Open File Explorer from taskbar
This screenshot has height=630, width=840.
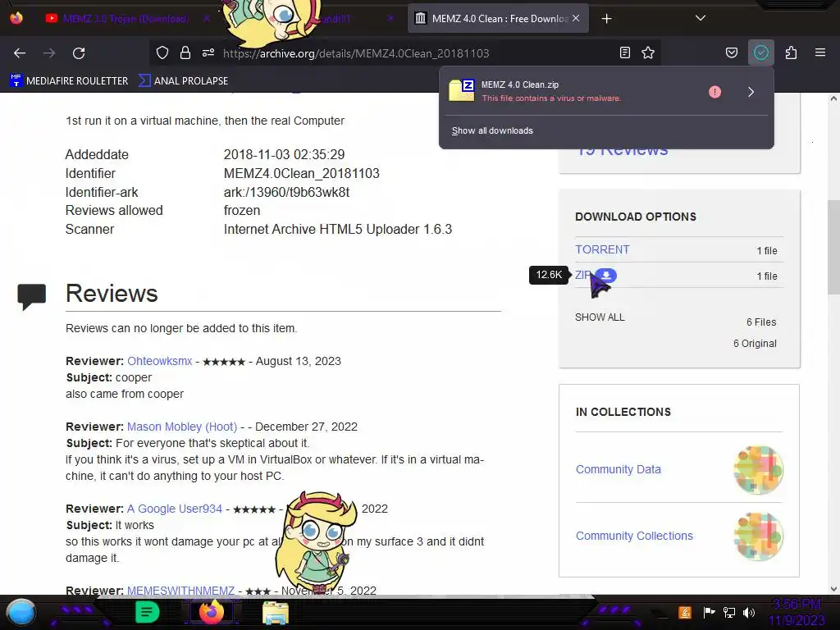pyautogui.click(x=276, y=612)
